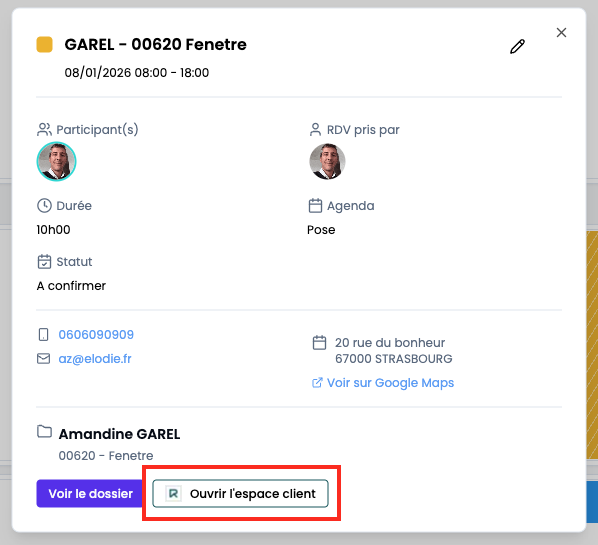Click the Voir le dossier button

[90, 494]
